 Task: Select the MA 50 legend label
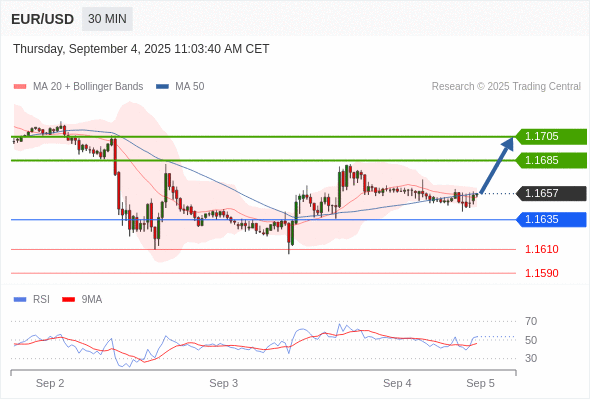(x=190, y=87)
